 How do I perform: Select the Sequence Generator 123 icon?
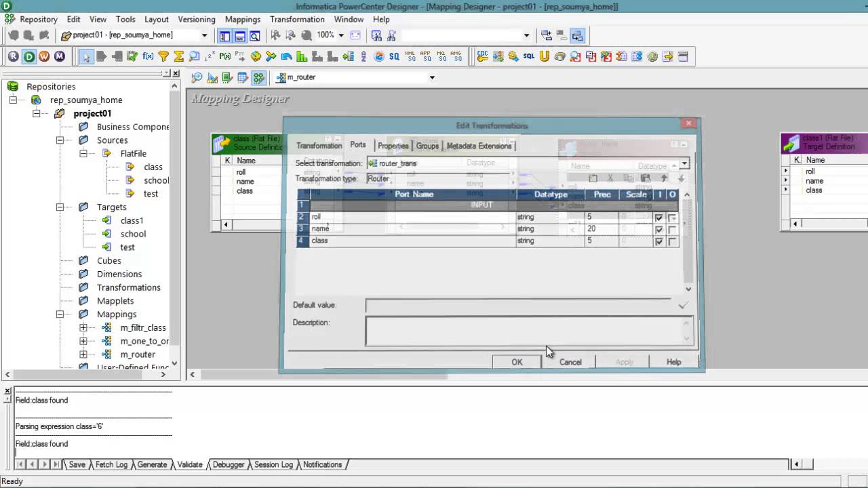(x=210, y=56)
